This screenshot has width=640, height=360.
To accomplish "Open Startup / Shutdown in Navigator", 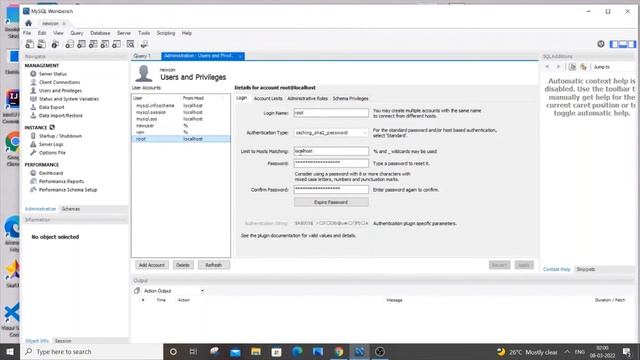I will [x=60, y=136].
